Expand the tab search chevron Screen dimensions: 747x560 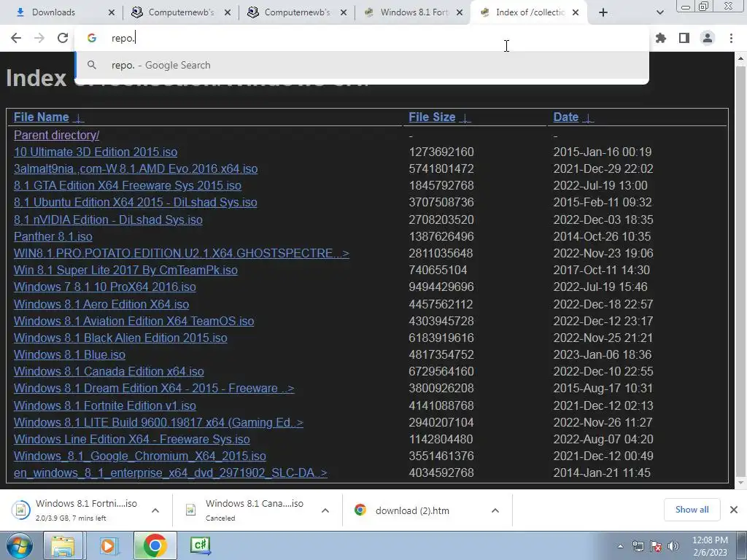coord(659,12)
